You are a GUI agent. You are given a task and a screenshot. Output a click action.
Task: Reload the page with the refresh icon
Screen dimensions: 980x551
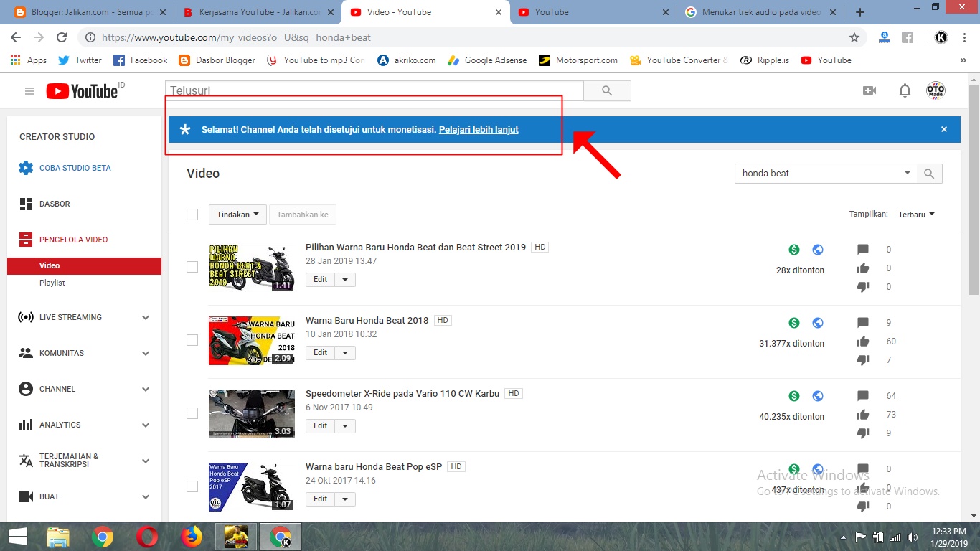(62, 37)
